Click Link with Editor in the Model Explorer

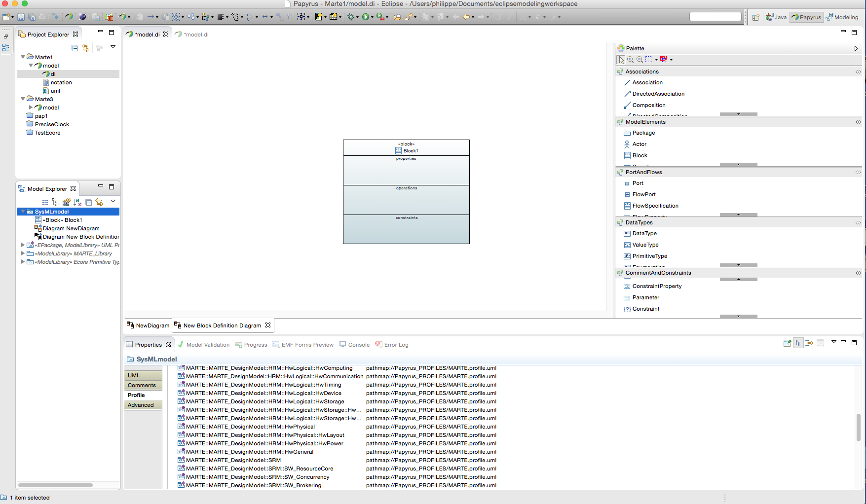99,202
